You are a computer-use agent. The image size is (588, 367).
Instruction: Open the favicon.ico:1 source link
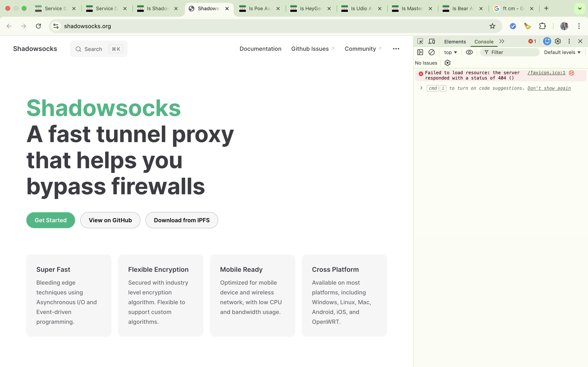pyautogui.click(x=546, y=73)
